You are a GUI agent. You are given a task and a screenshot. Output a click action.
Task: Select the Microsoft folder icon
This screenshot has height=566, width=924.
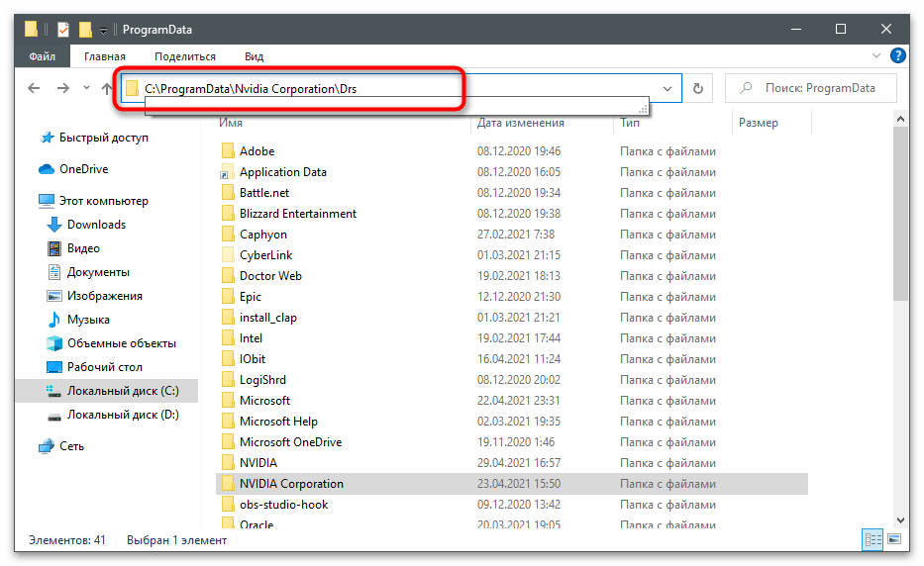[228, 401]
